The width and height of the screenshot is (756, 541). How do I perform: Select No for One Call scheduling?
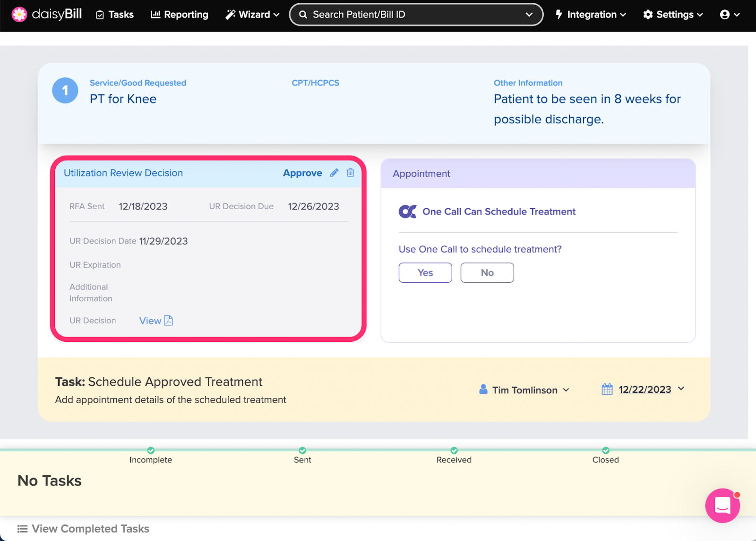(x=487, y=273)
